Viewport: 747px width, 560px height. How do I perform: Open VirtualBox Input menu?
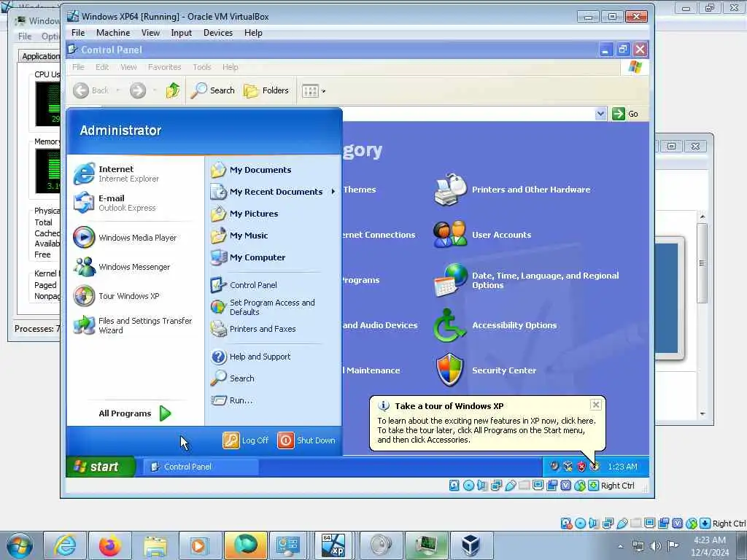[182, 33]
